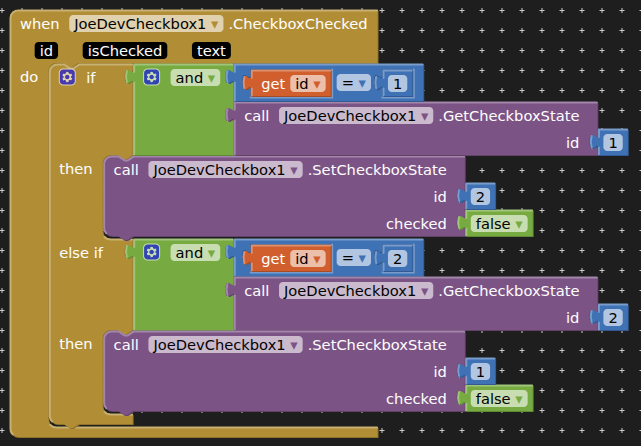Select the orange get id block in if condition
This screenshot has width=641, height=446.
coord(272,85)
